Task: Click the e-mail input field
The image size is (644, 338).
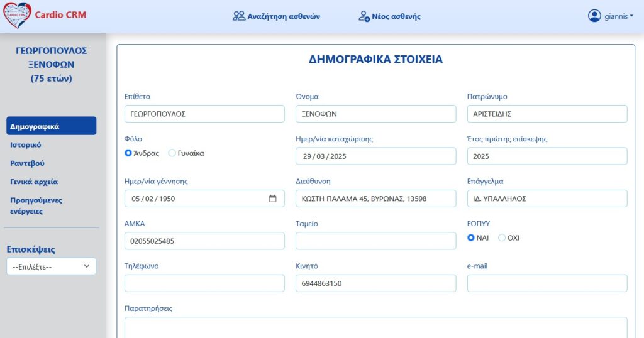Action: pos(547,283)
